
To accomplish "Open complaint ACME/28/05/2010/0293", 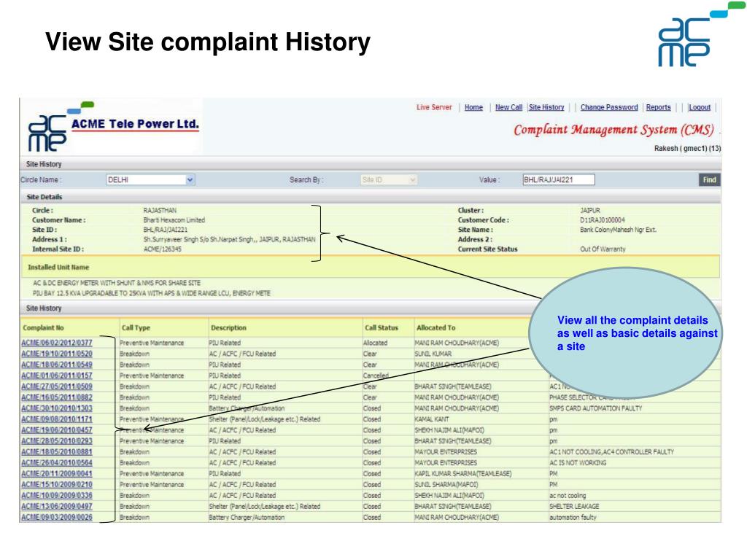I will pos(57,441).
